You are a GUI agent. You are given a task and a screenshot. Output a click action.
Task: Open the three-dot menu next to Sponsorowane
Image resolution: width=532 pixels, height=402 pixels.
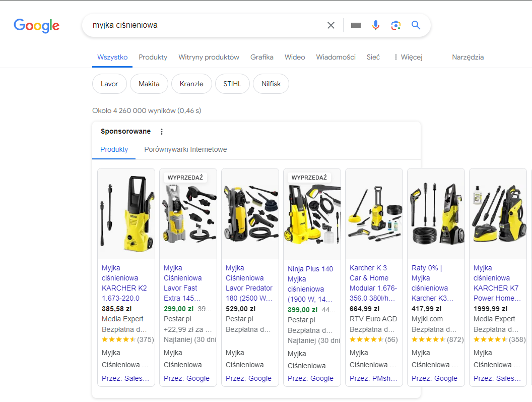(162, 132)
